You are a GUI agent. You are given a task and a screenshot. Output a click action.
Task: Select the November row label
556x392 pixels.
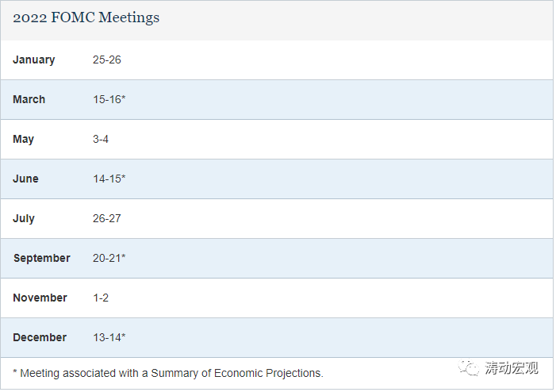pyautogui.click(x=40, y=298)
